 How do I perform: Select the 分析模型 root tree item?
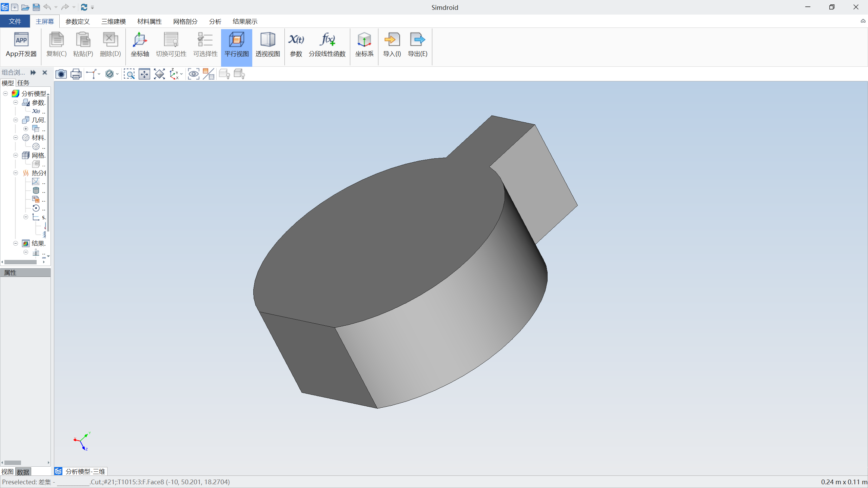click(29, 94)
